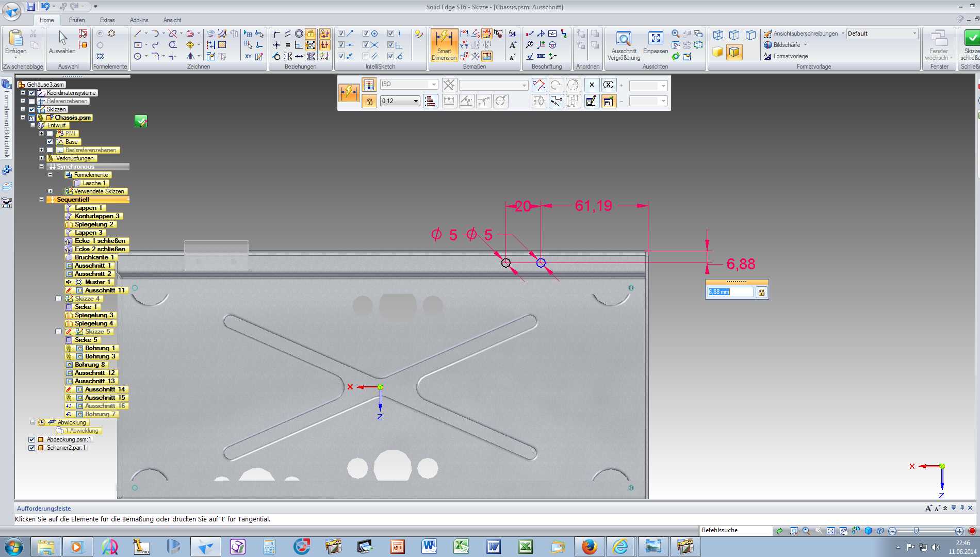This screenshot has height=557, width=980.
Task: Toggle the Base visibility checkbox
Action: (50, 142)
